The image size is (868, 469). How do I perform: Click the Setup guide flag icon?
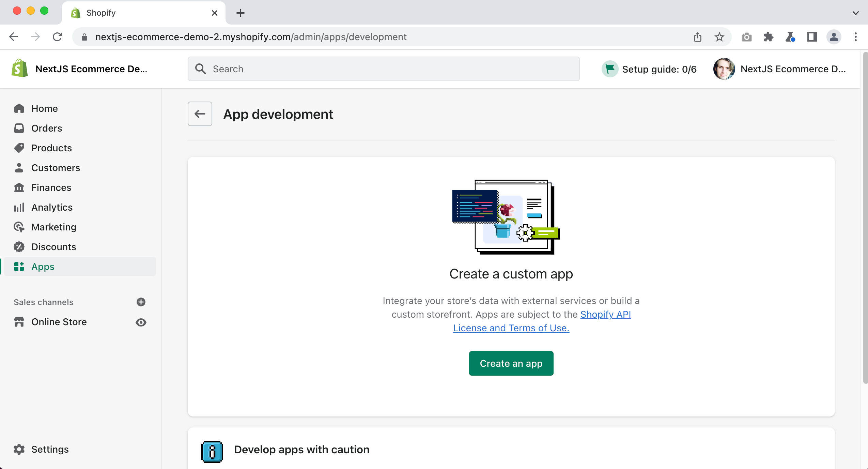click(609, 69)
